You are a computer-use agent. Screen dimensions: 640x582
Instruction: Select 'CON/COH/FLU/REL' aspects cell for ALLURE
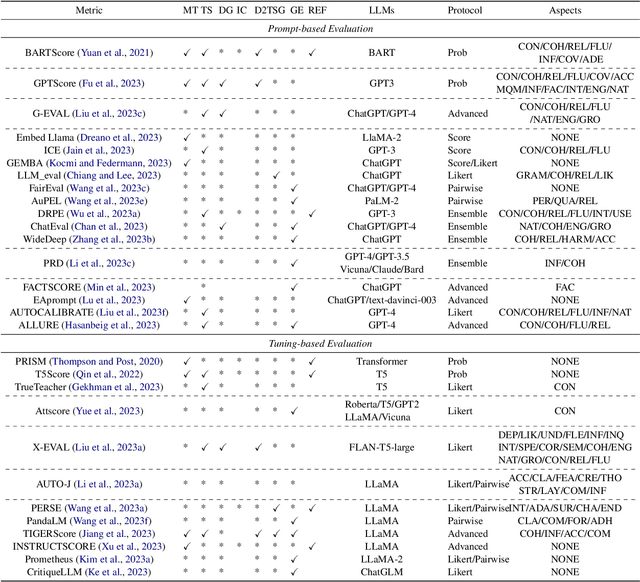565,325
